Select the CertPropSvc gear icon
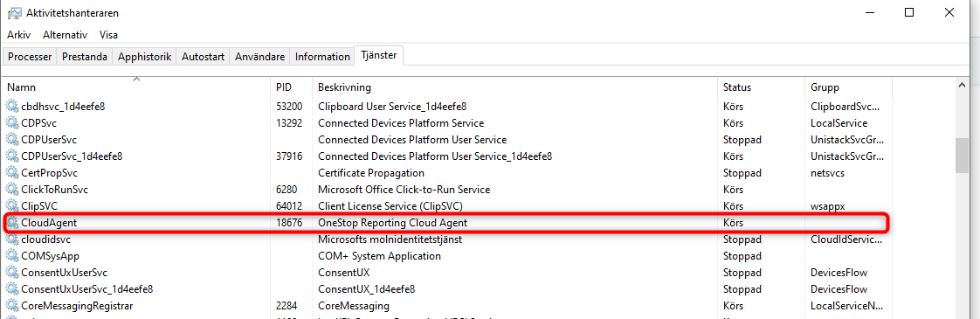 click(12, 173)
